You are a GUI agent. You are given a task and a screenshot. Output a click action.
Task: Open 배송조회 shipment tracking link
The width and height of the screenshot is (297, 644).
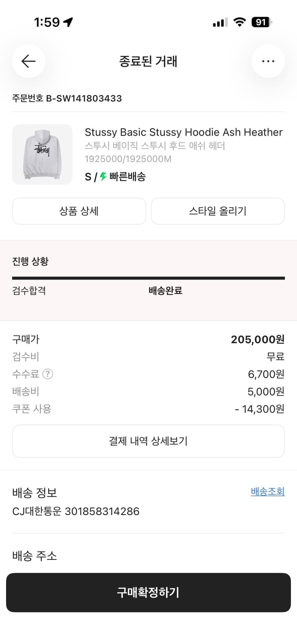click(x=267, y=492)
